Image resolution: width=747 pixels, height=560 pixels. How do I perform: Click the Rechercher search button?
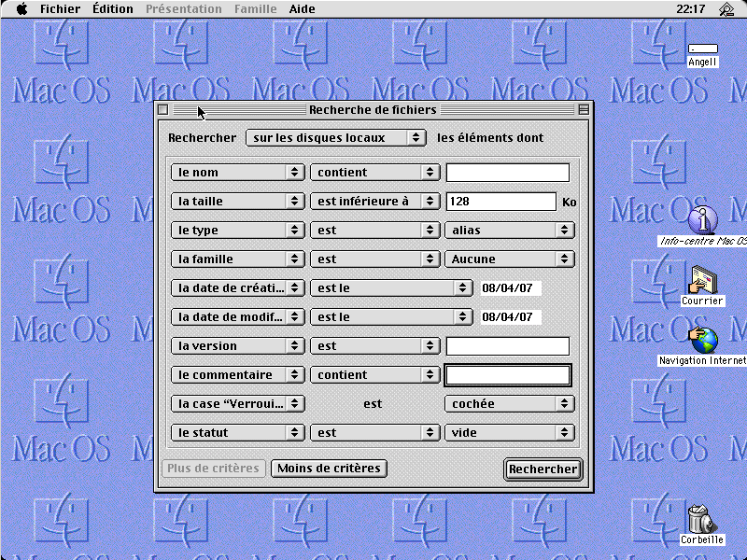543,469
